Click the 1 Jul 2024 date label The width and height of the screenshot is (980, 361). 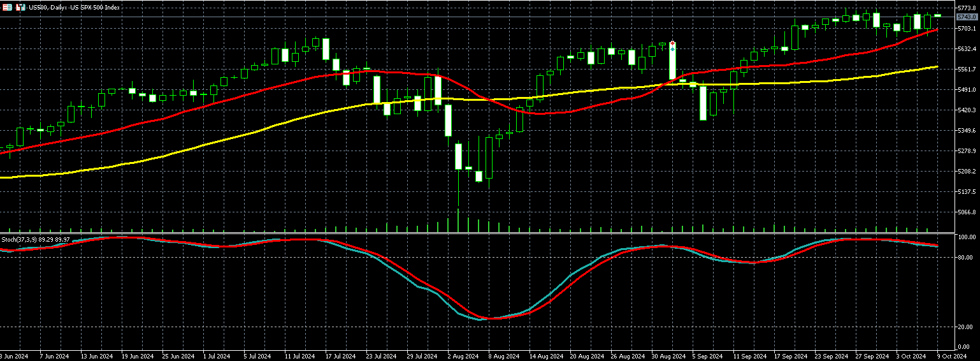(217, 356)
